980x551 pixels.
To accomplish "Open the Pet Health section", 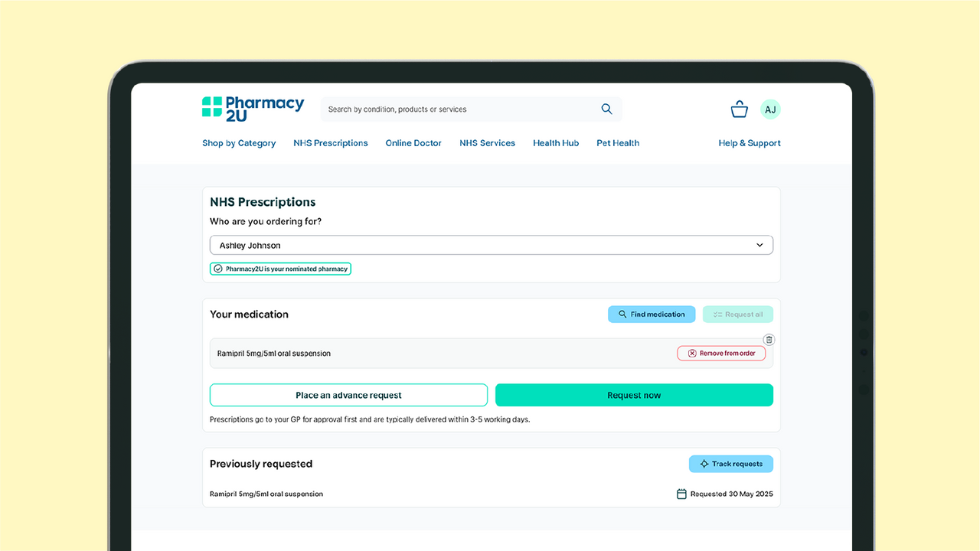I will coord(618,143).
